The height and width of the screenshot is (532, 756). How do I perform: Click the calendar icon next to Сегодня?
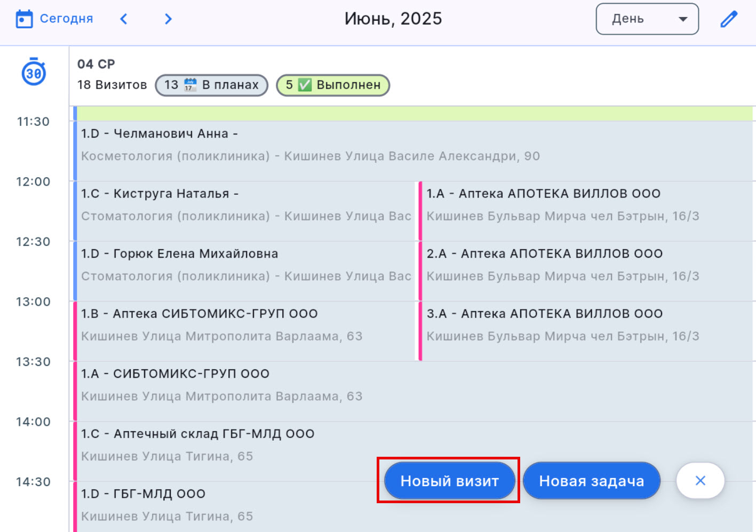[24, 19]
